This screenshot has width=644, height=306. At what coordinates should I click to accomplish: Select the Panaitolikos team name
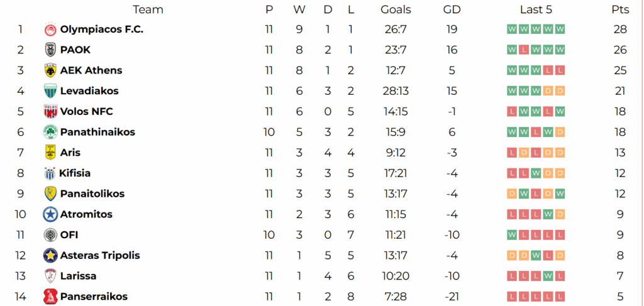click(92, 194)
